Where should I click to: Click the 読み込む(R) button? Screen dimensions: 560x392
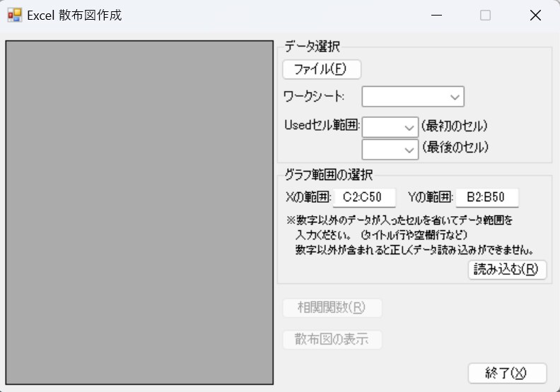[x=507, y=269]
